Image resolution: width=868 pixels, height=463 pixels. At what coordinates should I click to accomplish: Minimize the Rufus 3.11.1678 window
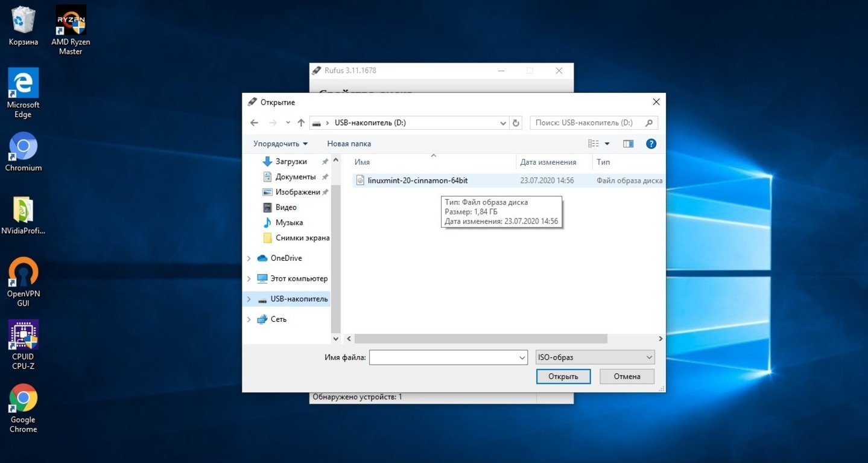[501, 71]
